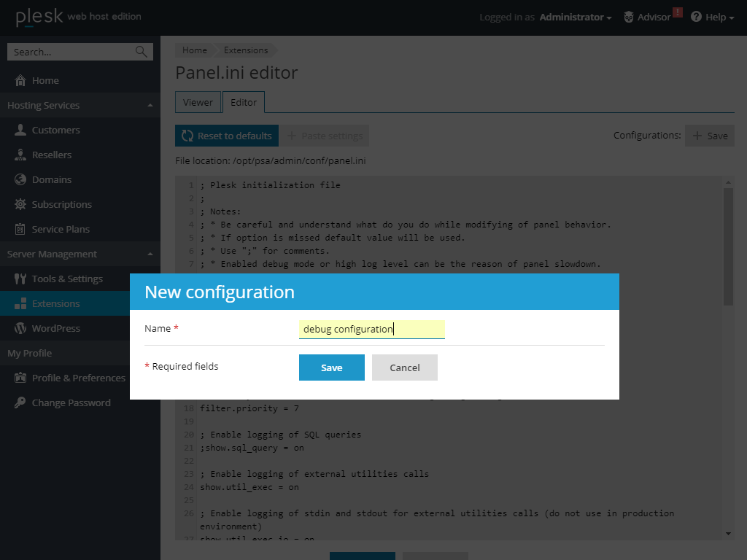
Task: Open the Administrator account dropdown
Action: pyautogui.click(x=575, y=17)
